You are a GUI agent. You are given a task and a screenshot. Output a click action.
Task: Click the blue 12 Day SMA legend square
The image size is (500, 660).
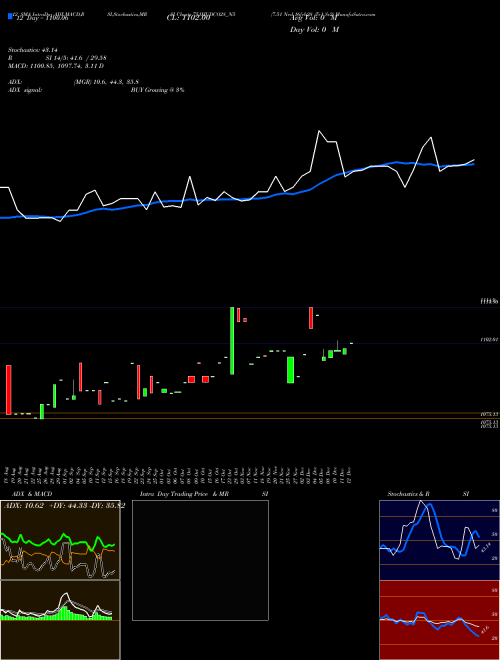[10, 16]
